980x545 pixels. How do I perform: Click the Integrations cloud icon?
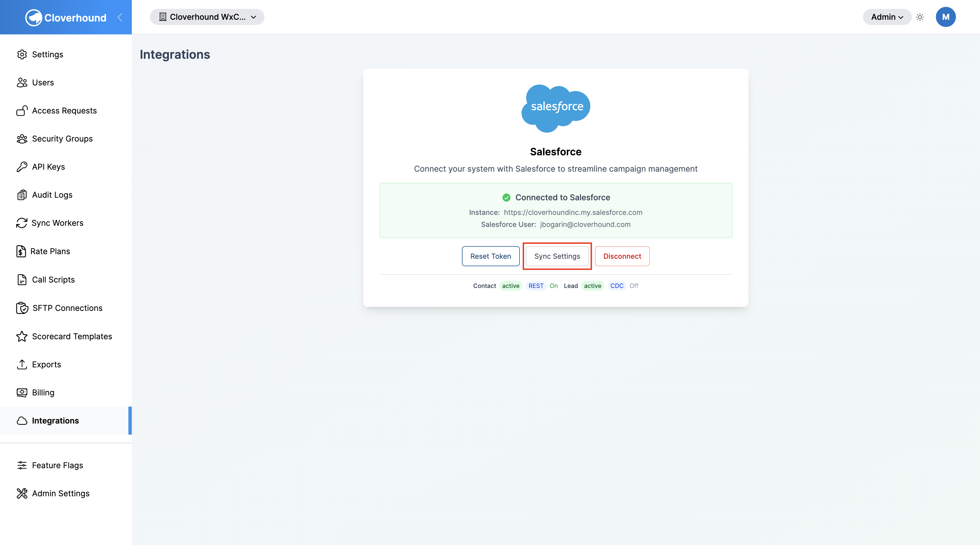(22, 421)
